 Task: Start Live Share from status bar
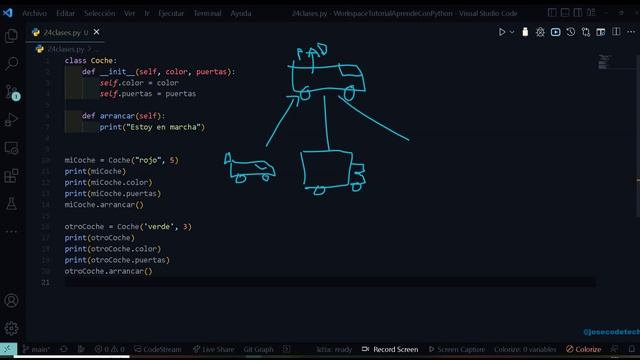coord(213,349)
